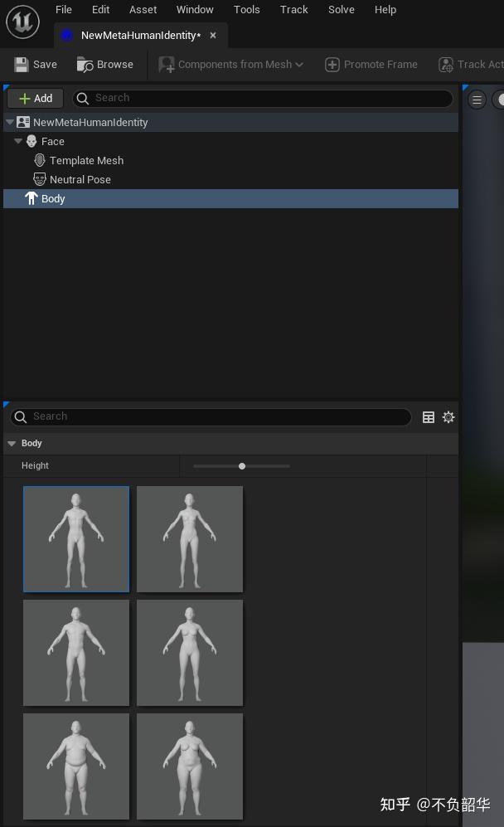Select the Neutral Pose item
The image size is (504, 827).
(x=80, y=179)
